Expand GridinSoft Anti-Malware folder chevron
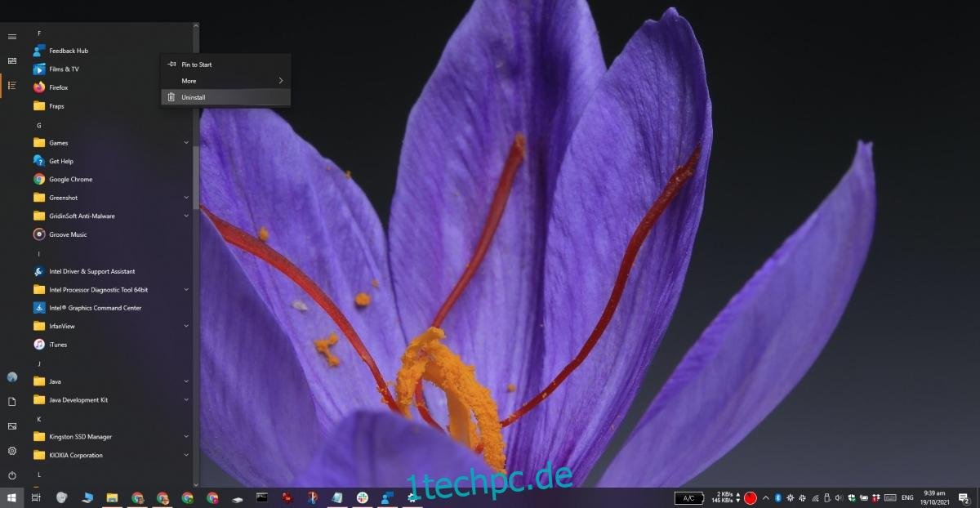The width and height of the screenshot is (980, 508). pyautogui.click(x=186, y=216)
